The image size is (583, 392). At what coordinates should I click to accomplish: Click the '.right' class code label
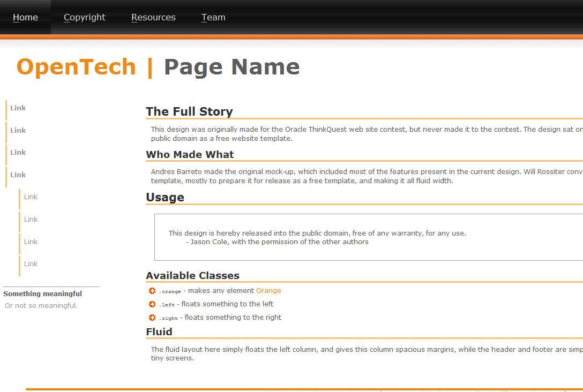point(168,318)
